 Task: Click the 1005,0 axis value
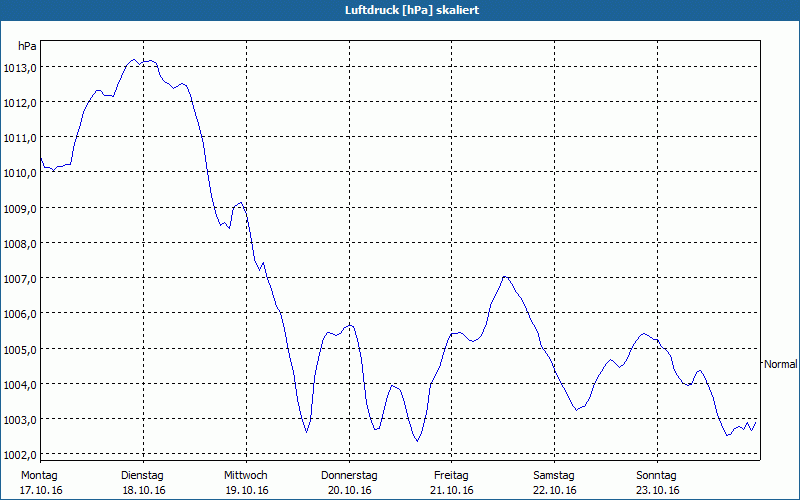20,350
